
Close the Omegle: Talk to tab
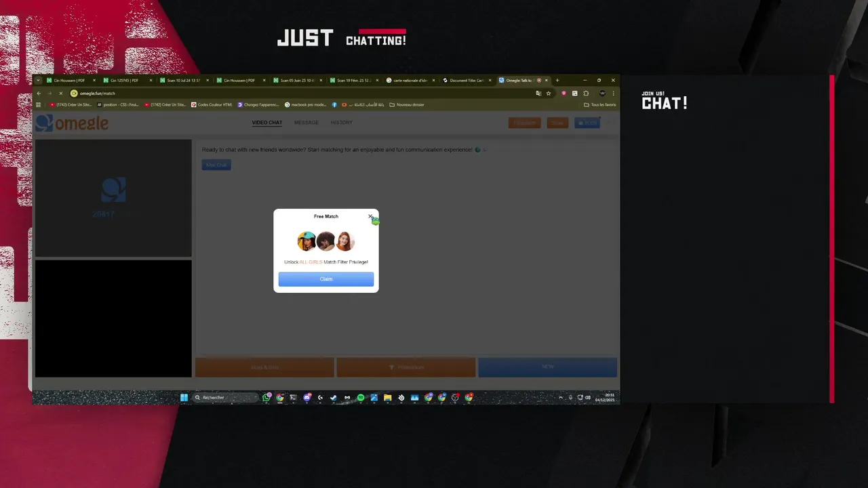pyautogui.click(x=547, y=81)
